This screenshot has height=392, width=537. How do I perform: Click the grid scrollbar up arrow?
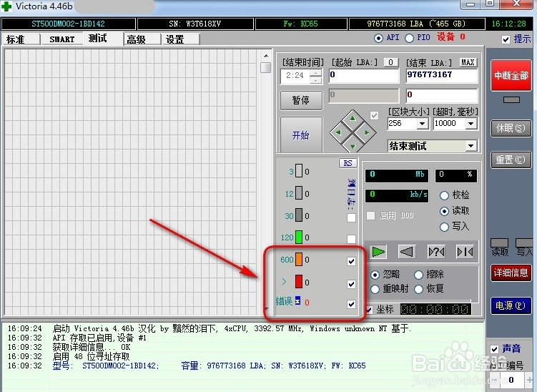(x=266, y=56)
